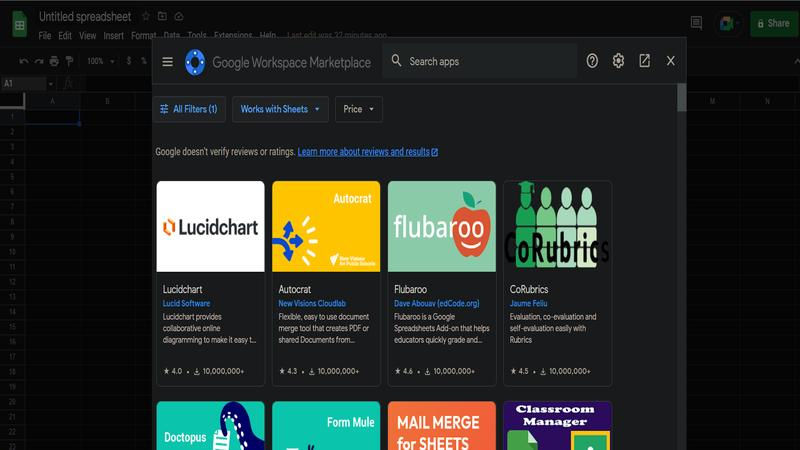
Task: Click the Flubaroo app title text
Action: [x=410, y=289]
